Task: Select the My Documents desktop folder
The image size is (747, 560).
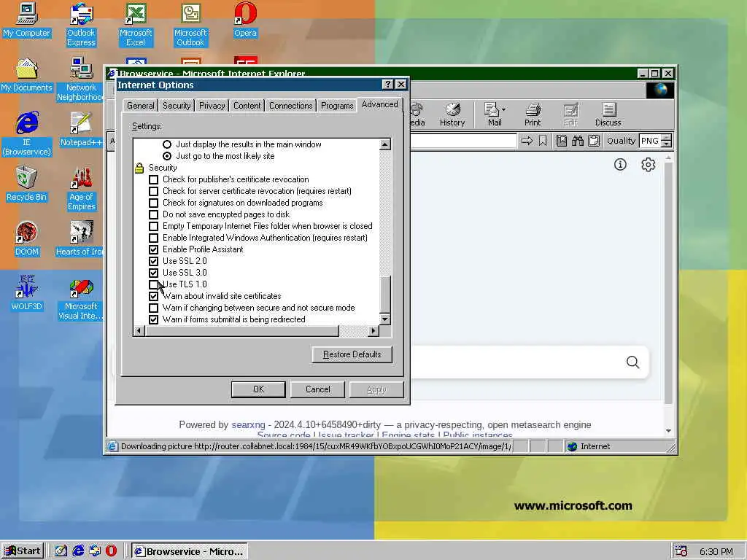Action: (27, 75)
